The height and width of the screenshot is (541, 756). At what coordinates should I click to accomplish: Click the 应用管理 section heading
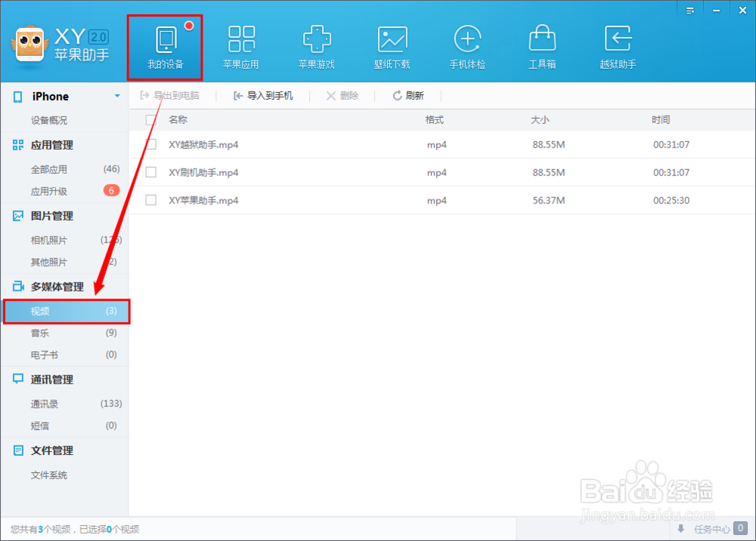tap(52, 145)
